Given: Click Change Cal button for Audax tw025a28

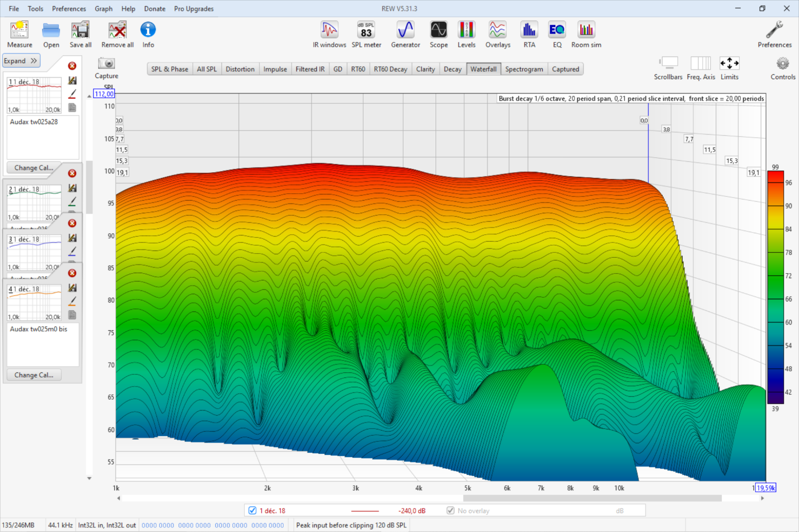Looking at the screenshot, I should click(x=34, y=168).
